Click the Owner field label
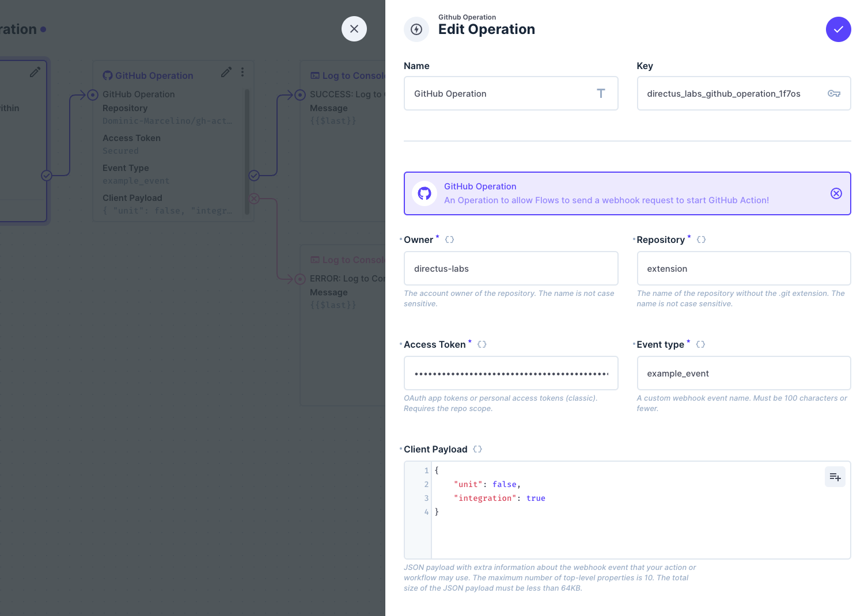The image size is (868, 616). 418,239
